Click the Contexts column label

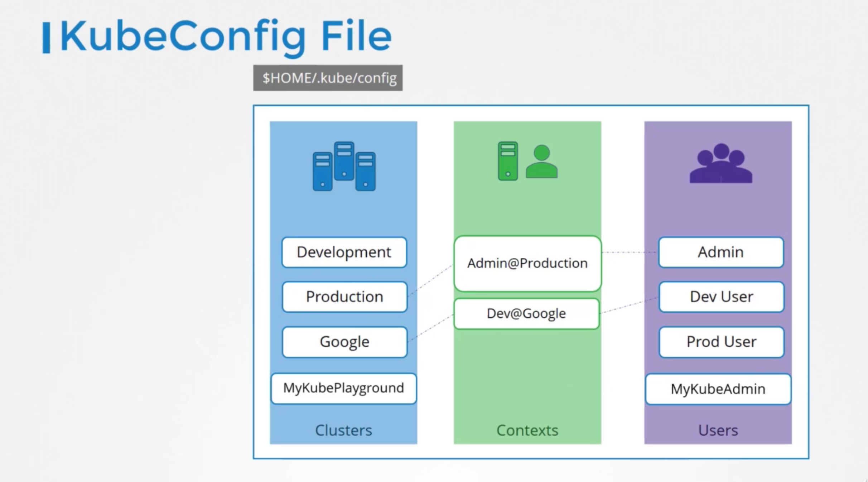click(x=527, y=430)
